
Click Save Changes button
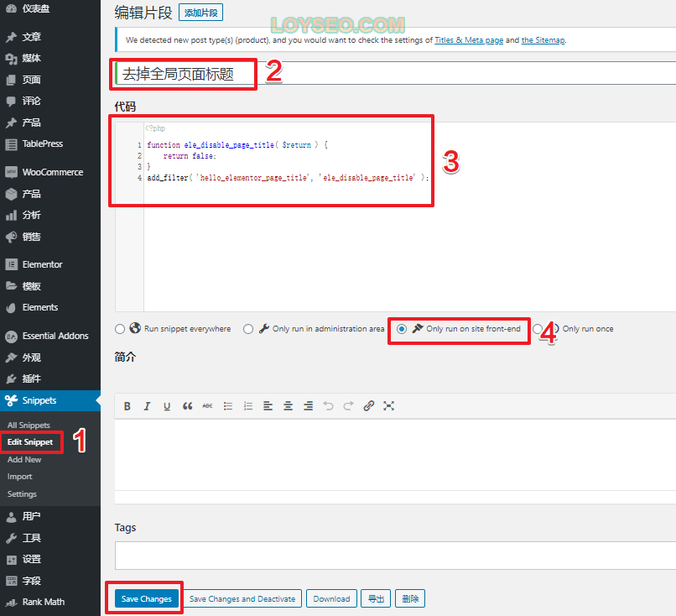[x=147, y=598]
